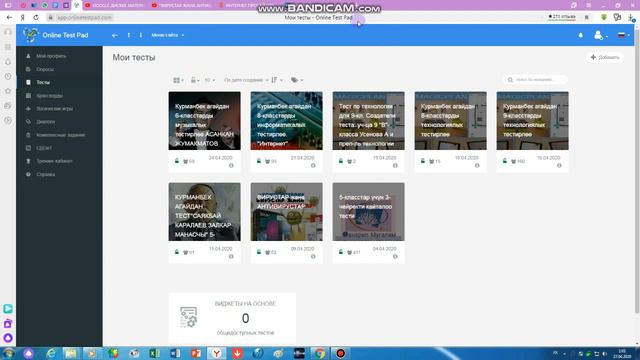
Task: Click the search-by-name field
Action: pos(536,80)
